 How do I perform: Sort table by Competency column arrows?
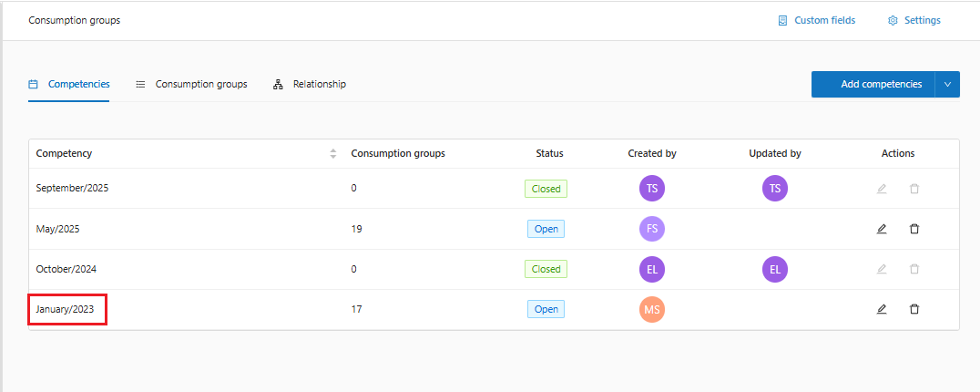[x=333, y=154]
